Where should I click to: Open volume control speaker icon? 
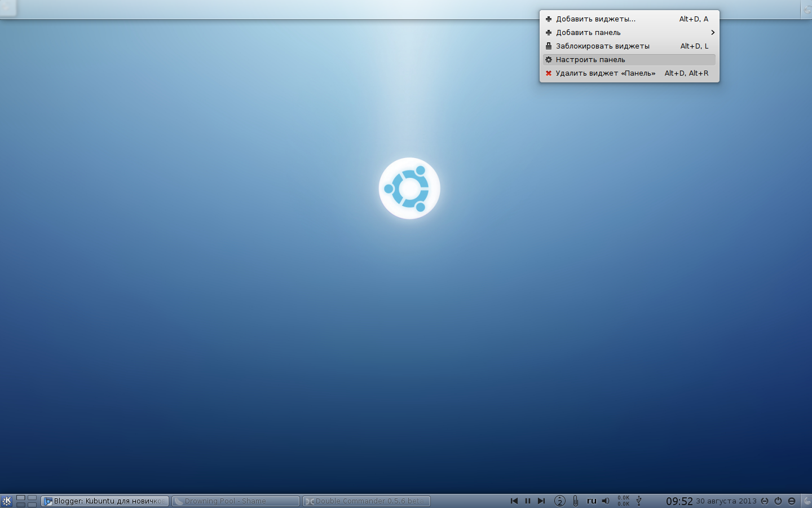[x=606, y=501]
